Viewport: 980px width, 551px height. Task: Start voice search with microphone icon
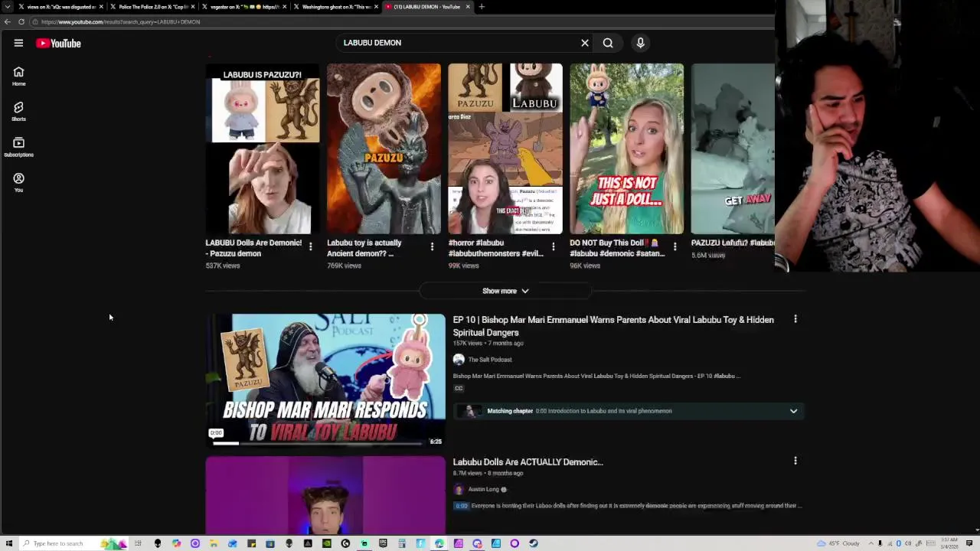tap(640, 43)
